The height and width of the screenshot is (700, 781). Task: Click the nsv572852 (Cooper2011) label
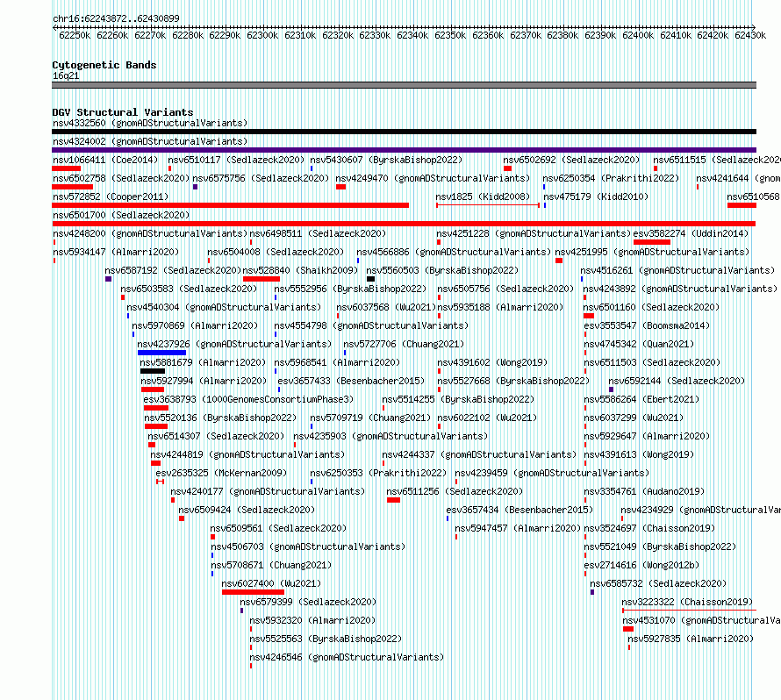(111, 196)
